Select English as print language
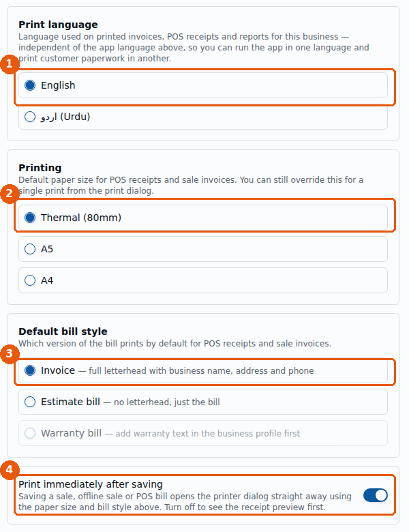Screen dimensions: 409x532 [x=203, y=85]
